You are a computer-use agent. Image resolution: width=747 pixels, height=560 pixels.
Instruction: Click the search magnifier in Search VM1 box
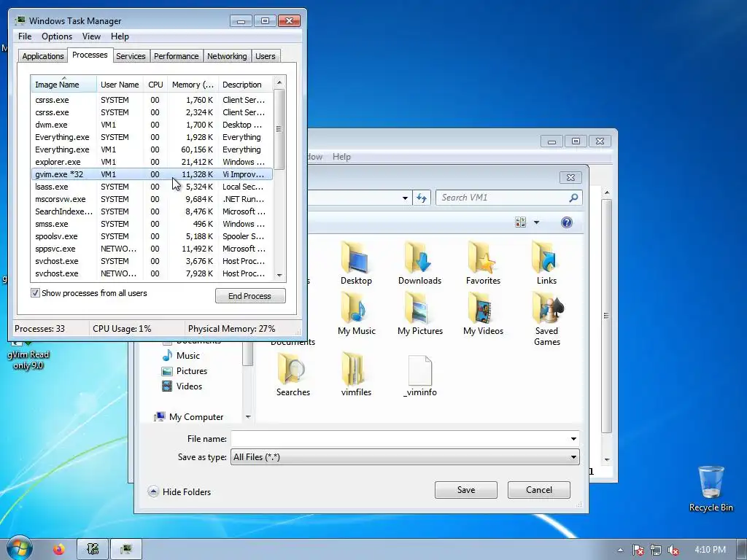573,198
